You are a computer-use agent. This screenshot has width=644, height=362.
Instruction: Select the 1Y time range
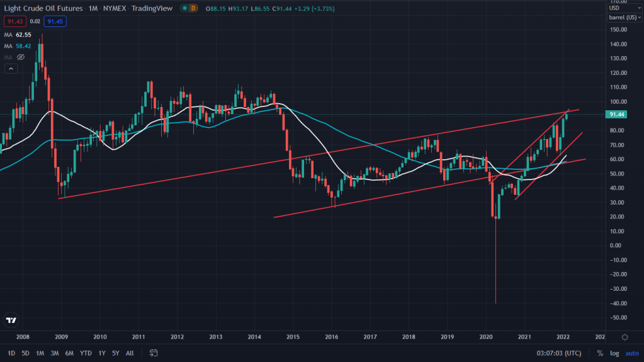(x=102, y=353)
